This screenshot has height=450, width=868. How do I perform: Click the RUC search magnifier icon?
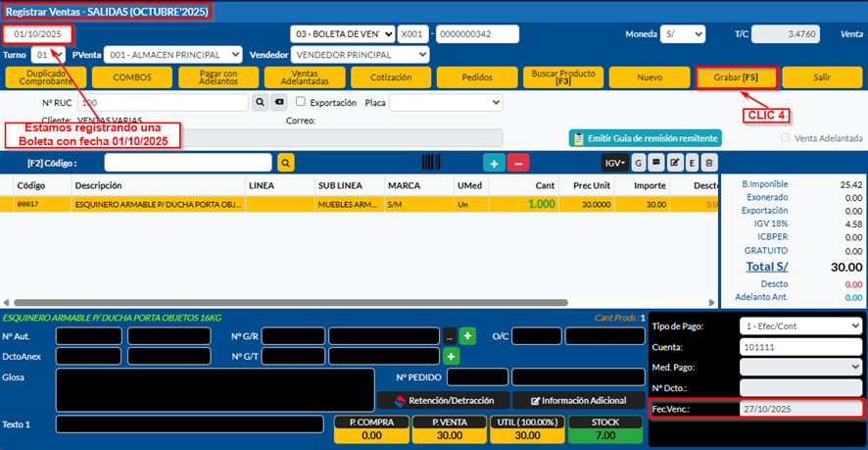point(261,102)
